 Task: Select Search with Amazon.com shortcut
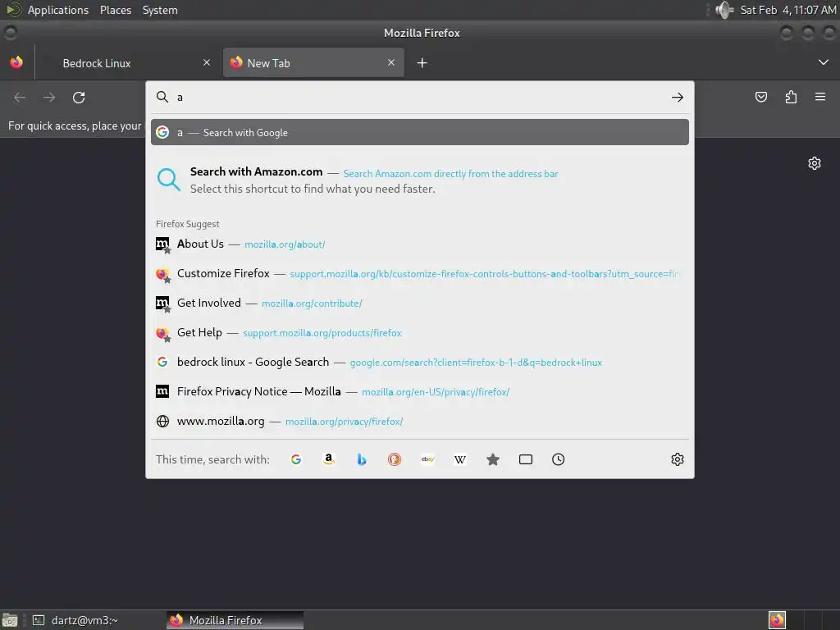click(x=419, y=180)
